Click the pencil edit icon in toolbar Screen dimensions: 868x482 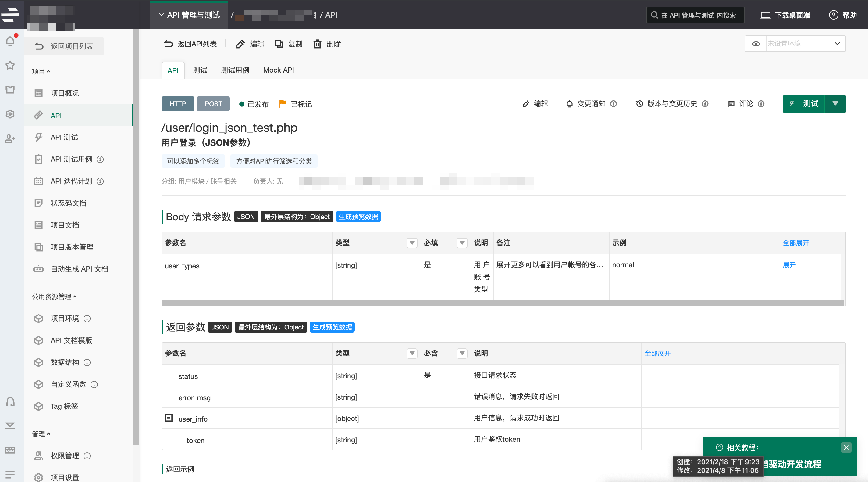point(240,44)
